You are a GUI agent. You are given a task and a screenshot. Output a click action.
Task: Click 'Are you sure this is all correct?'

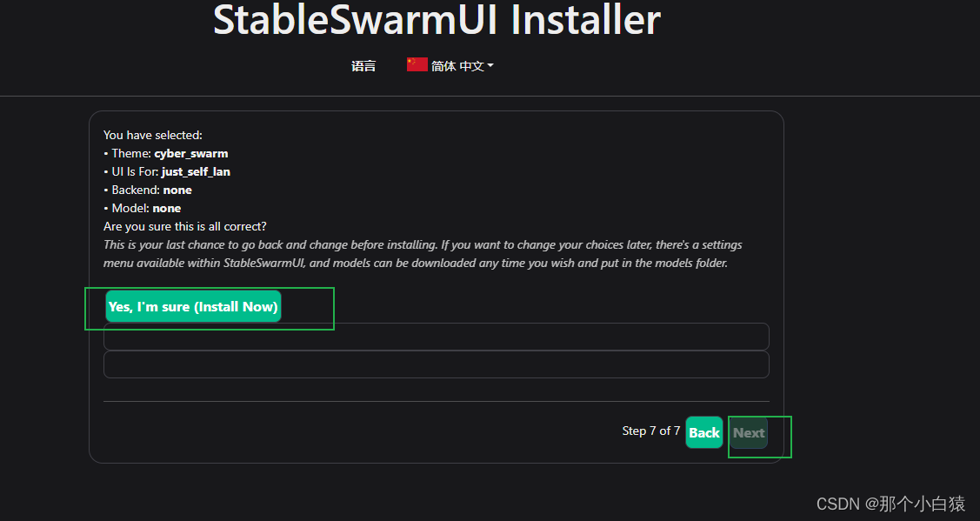click(x=184, y=226)
